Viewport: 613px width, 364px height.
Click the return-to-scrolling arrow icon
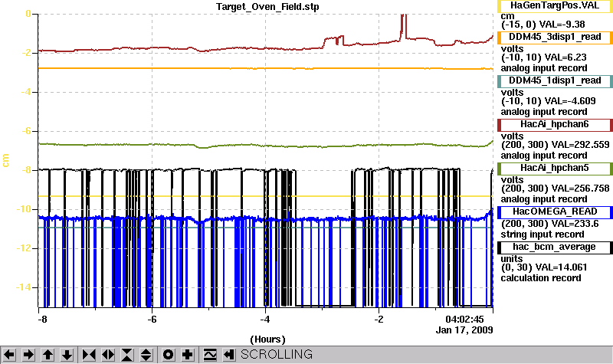pyautogui.click(x=229, y=355)
